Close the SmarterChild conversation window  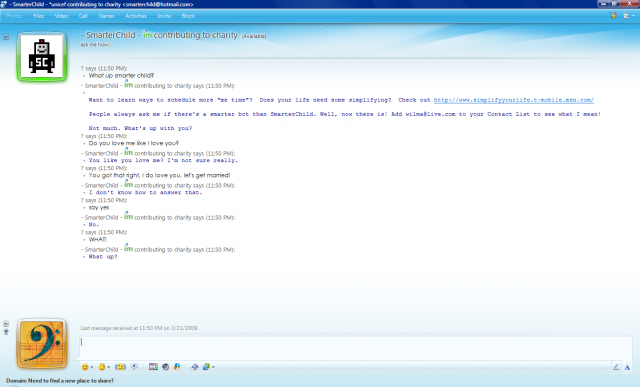pos(629,4)
